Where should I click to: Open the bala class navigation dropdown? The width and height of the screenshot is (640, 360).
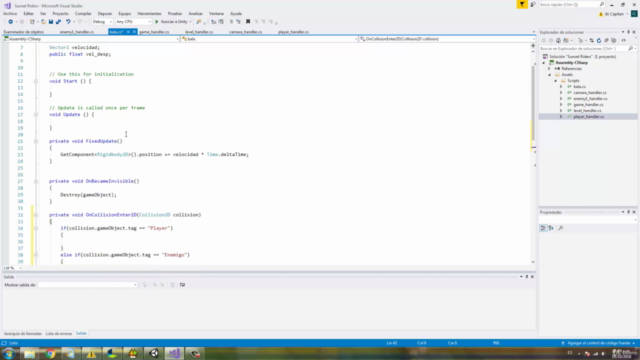click(269, 39)
